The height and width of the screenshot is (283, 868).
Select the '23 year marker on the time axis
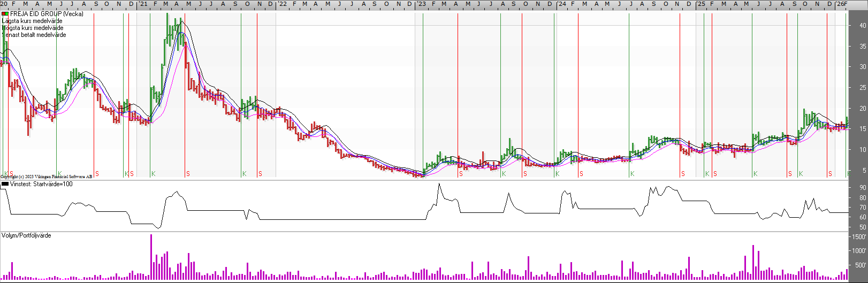tap(422, 4)
